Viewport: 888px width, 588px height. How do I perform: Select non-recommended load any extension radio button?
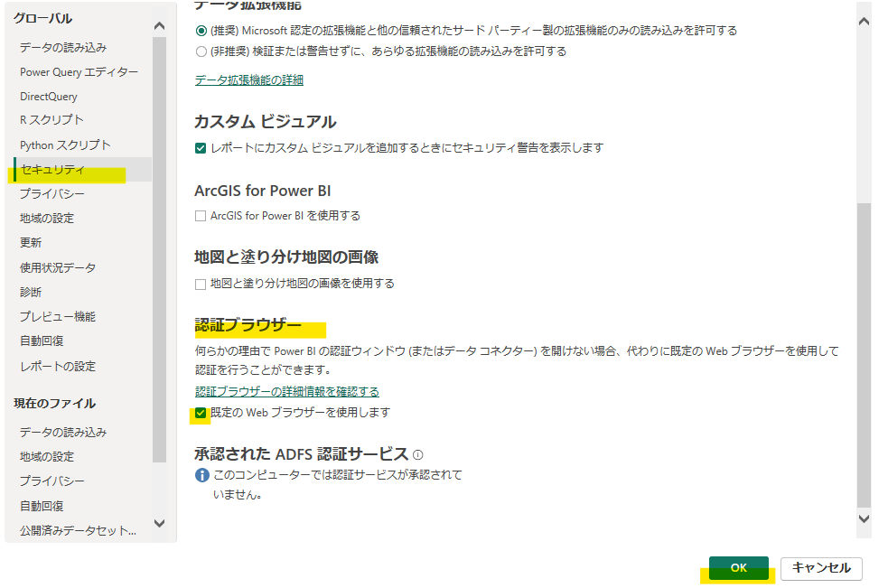pos(201,51)
